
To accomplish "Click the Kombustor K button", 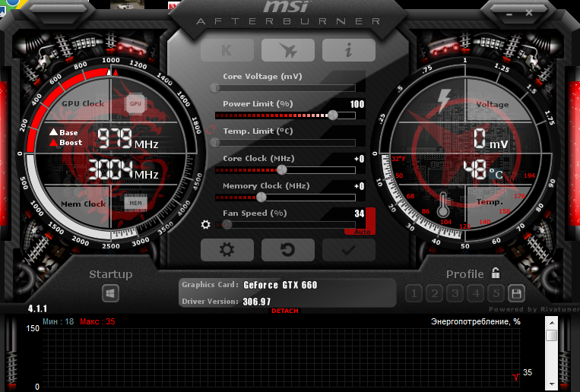I will 227,50.
